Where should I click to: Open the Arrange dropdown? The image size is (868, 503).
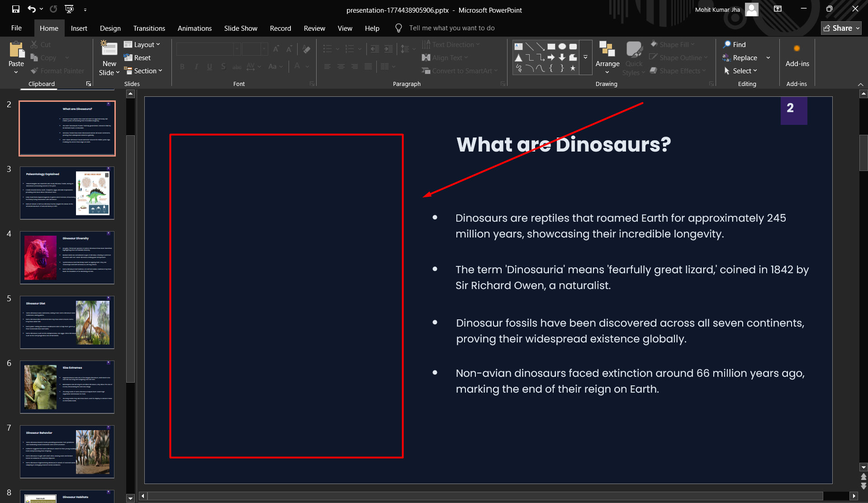coord(607,58)
